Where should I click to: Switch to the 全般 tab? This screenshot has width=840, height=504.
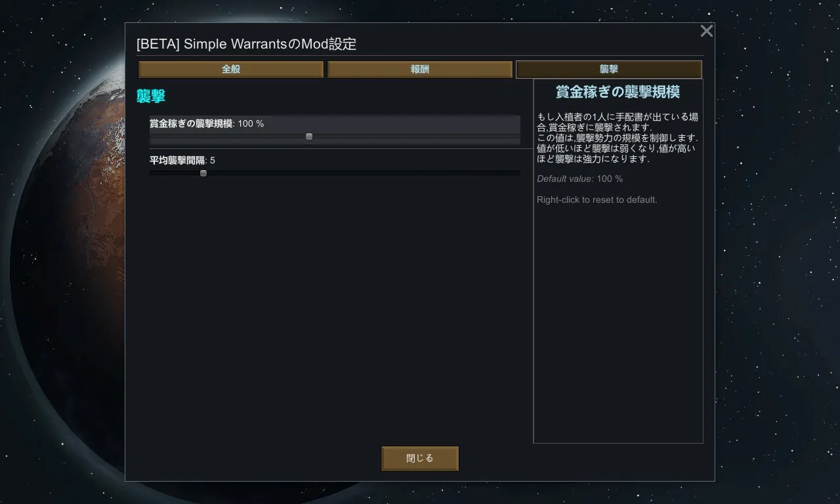[x=231, y=70]
